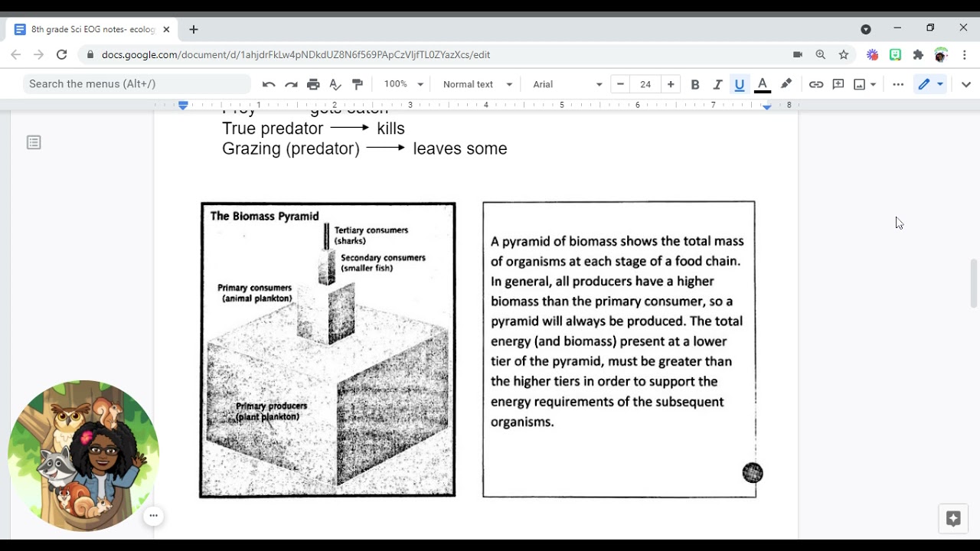Open green extension icon in Chrome toolbar
980x551 pixels.
pyautogui.click(x=895, y=54)
